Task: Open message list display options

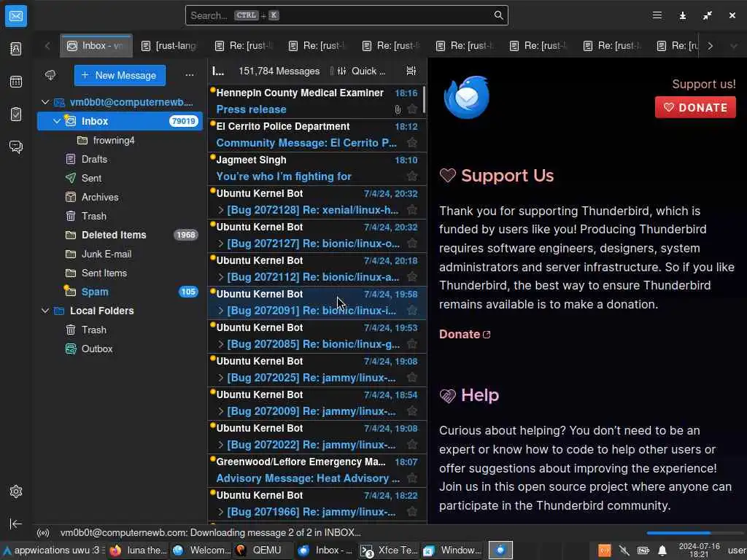Action: click(411, 71)
